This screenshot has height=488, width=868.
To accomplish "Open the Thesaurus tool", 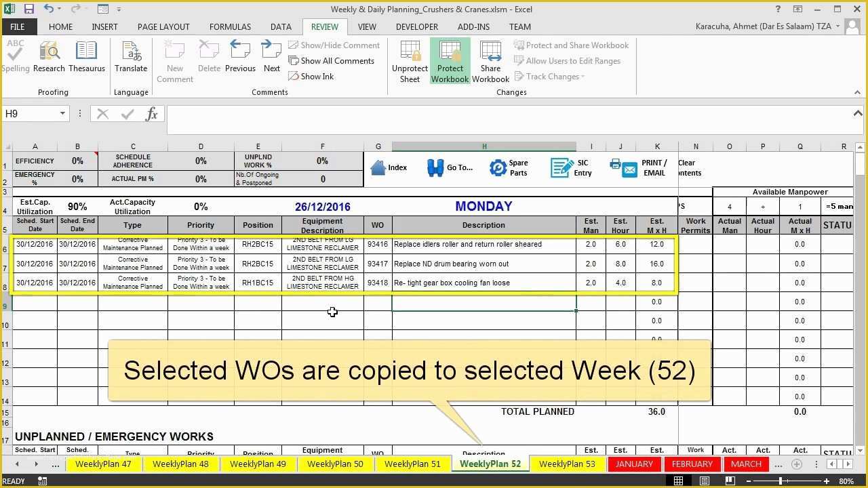I will [x=87, y=58].
